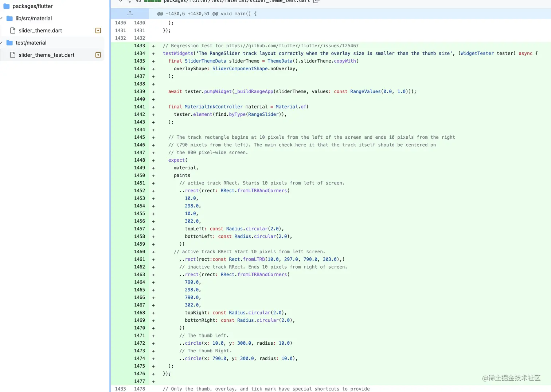This screenshot has height=392, width=551.
Task: Click the value '298.0,' on line 1454
Action: click(x=193, y=206)
